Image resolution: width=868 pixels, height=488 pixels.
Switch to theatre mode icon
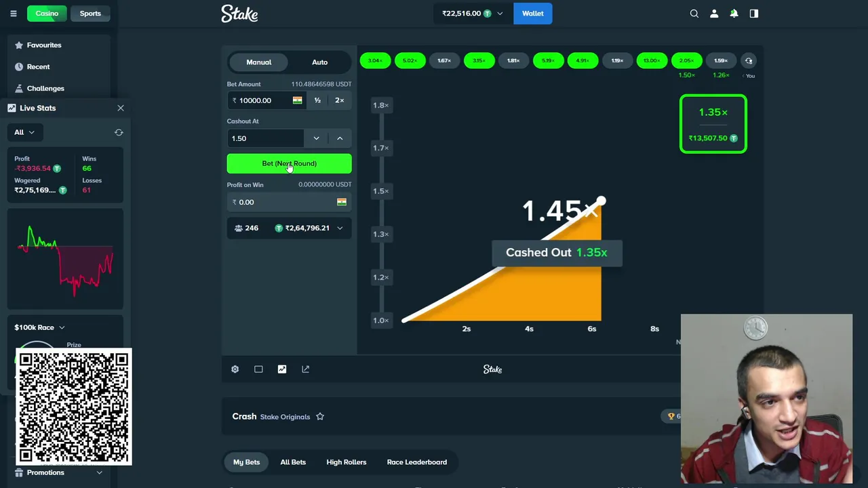[258, 369]
